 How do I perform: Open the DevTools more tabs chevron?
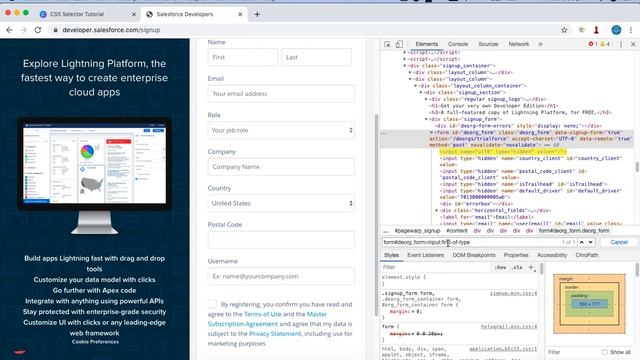pyautogui.click(x=540, y=44)
